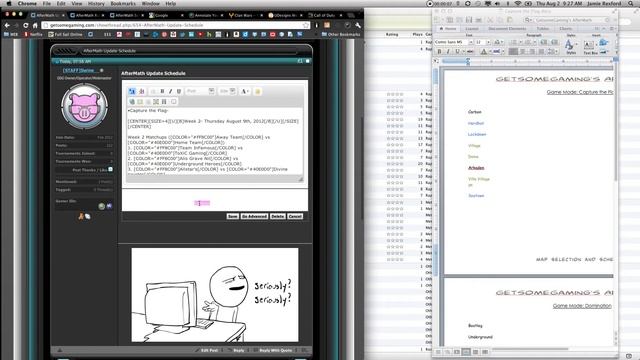Image resolution: width=640 pixels, height=360 pixels.
Task: Click inside the post text editing area
Action: pos(215,141)
